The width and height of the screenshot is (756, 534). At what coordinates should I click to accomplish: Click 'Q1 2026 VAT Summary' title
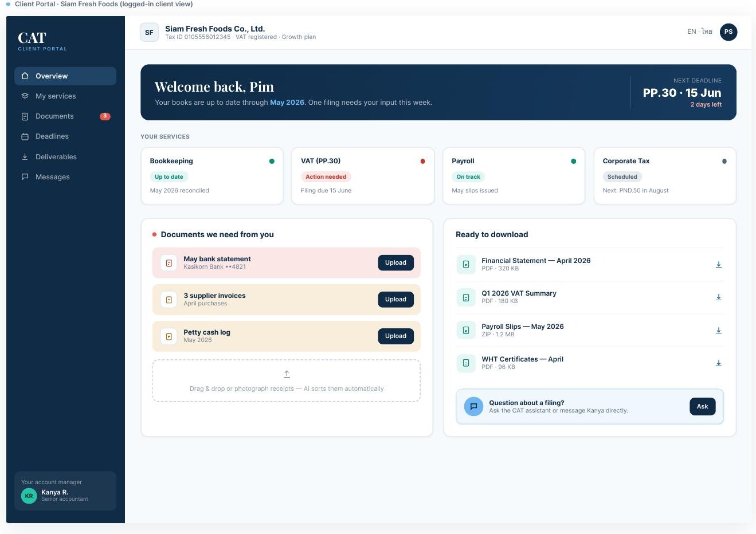[x=519, y=293]
